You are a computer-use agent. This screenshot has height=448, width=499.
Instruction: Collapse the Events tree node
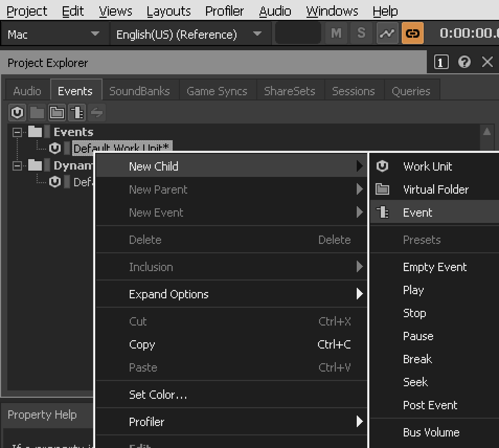point(17,132)
